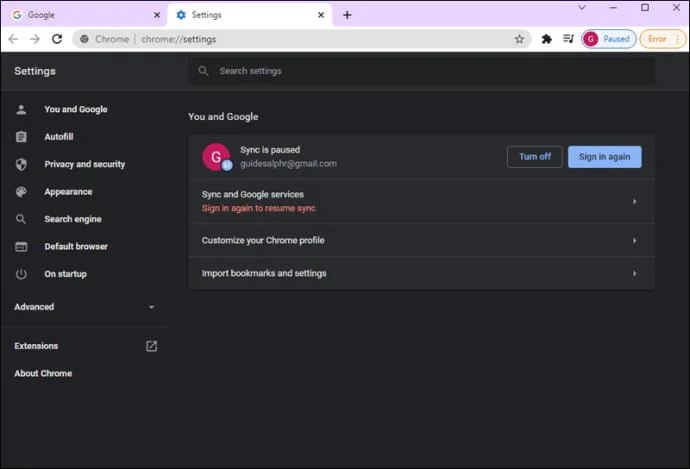Viewport: 690px width, 469px height.
Task: Click the browser forward arrow
Action: [x=35, y=39]
